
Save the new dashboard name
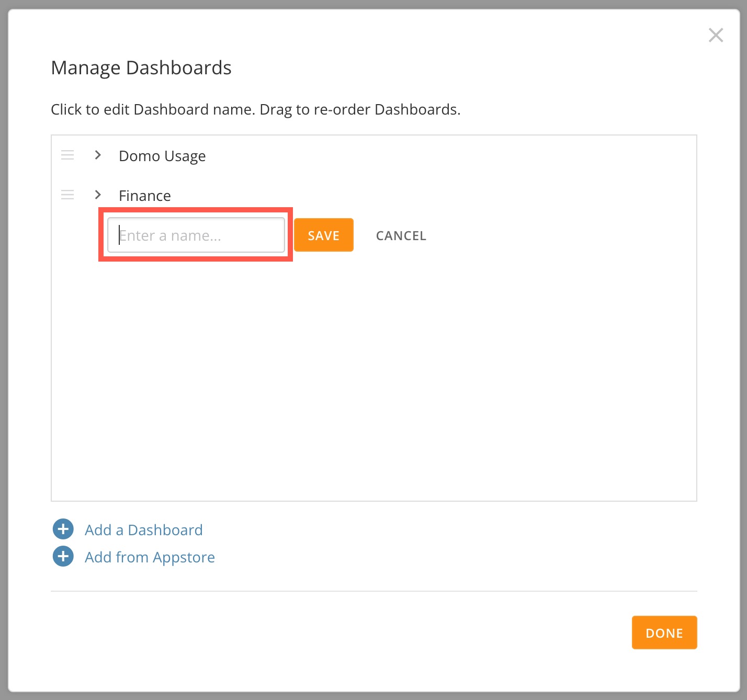coord(323,235)
